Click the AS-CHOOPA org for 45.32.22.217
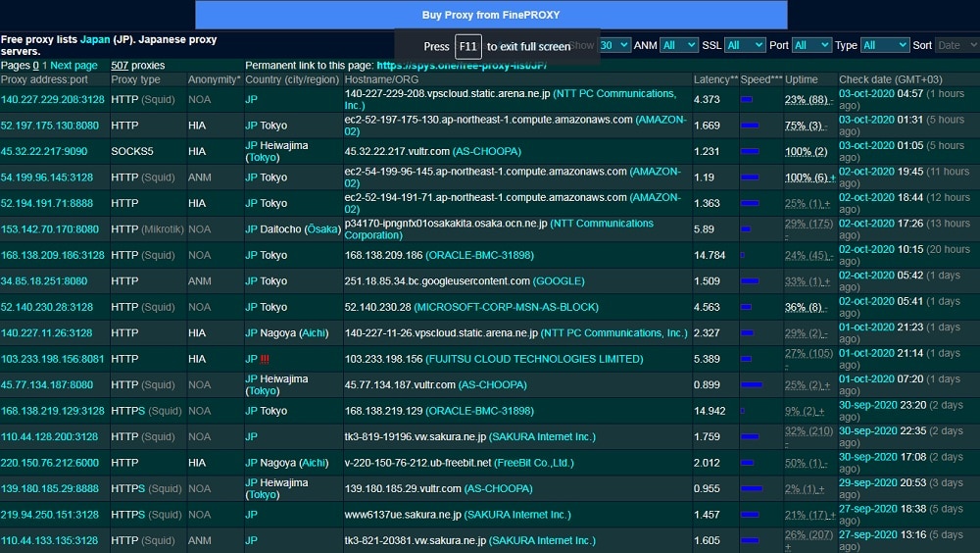The image size is (980, 553). point(487,151)
